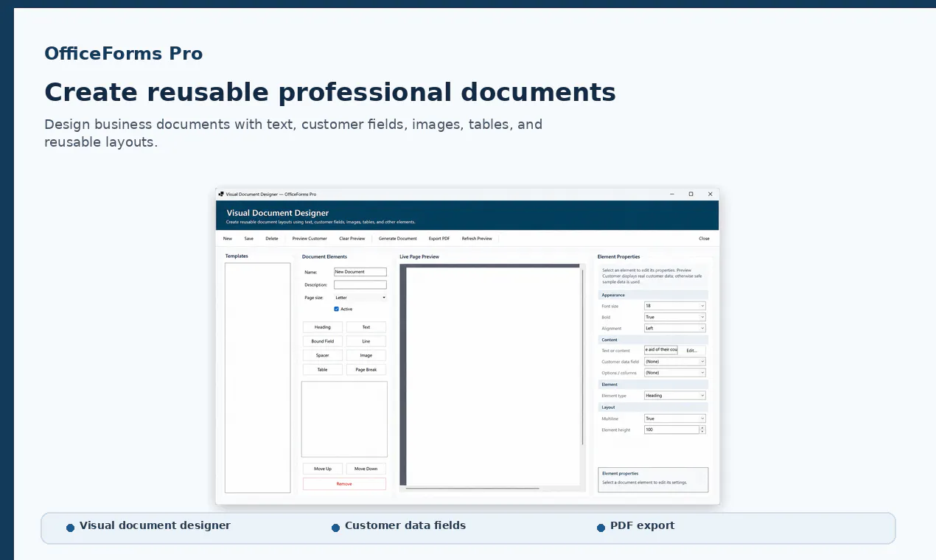
Task: Click the Description input field
Action: [x=360, y=284]
